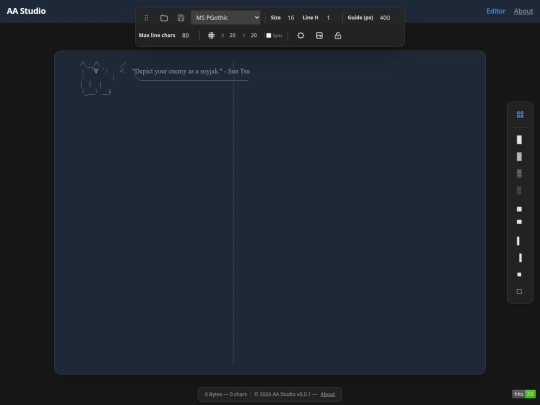This screenshot has height=405, width=540.
Task: Open the Editor nav tab
Action: [496, 11]
